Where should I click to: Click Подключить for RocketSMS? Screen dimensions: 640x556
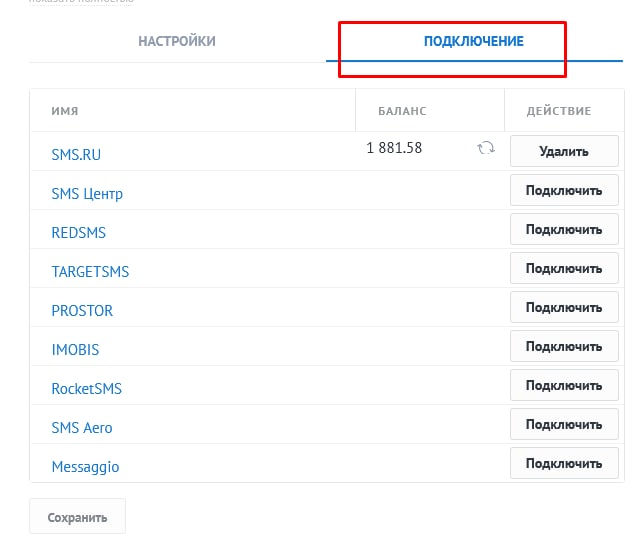click(x=564, y=385)
